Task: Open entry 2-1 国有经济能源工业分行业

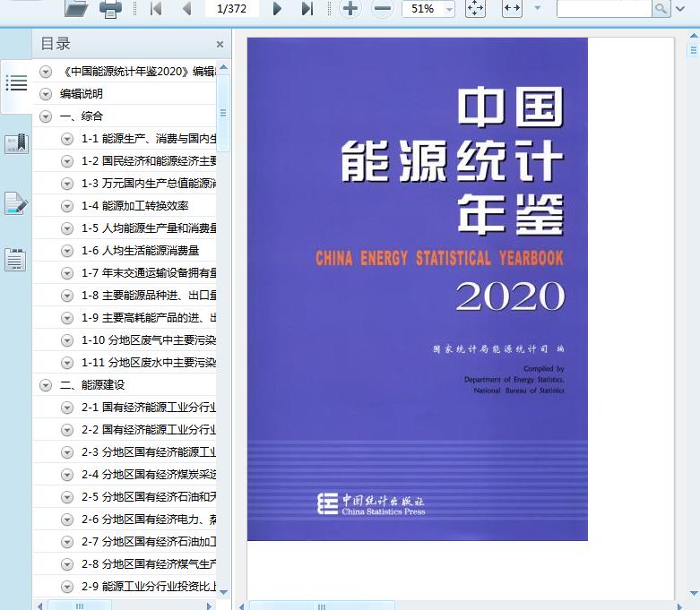Action: [x=149, y=408]
